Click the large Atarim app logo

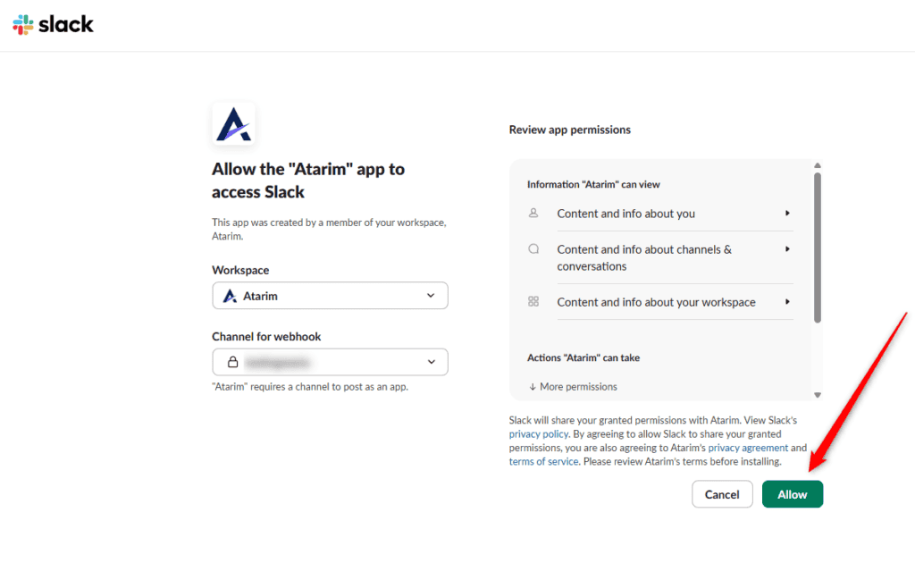[233, 123]
